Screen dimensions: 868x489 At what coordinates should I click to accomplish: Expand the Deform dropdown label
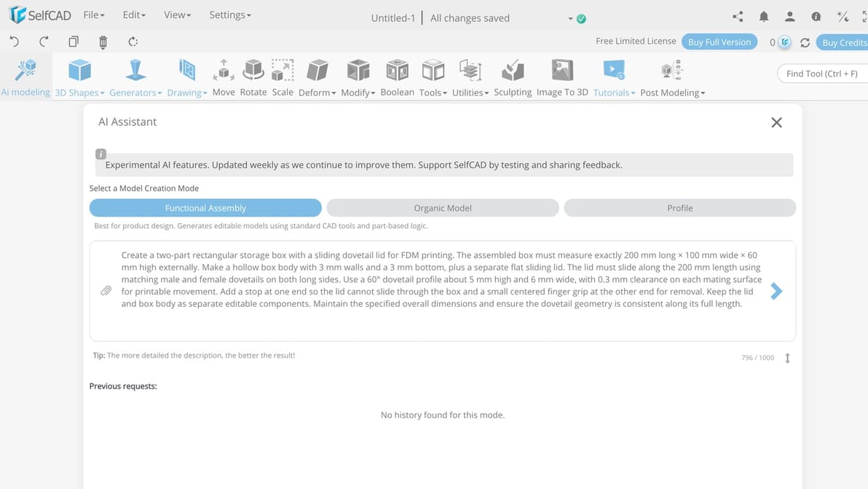(x=317, y=93)
